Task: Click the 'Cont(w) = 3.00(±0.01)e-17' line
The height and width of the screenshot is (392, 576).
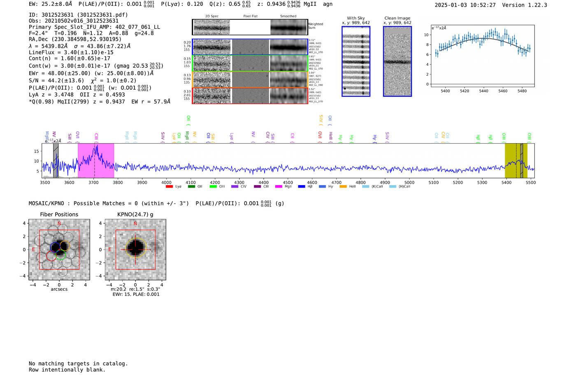Action: pyautogui.click(x=96, y=66)
